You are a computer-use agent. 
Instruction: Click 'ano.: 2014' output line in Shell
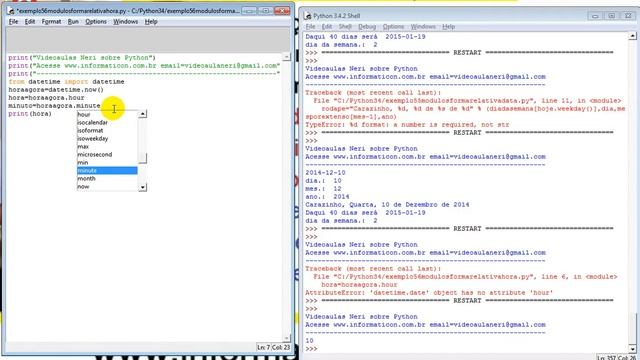(x=327, y=197)
